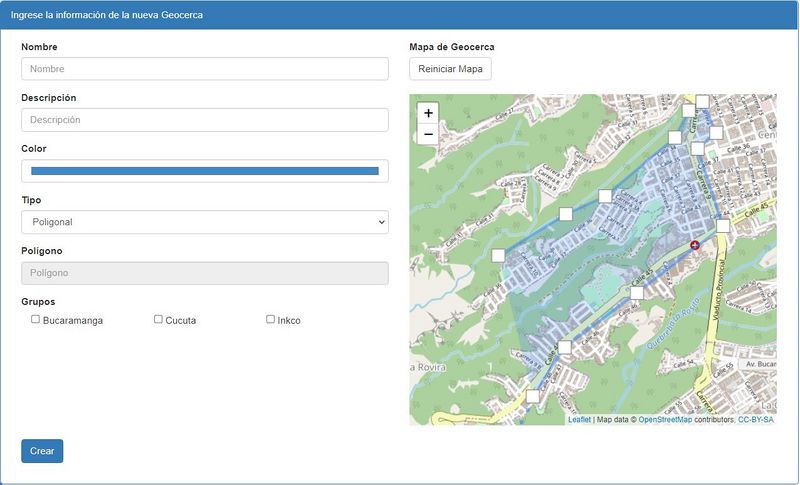Click the topmost polygon vertex handle
Screen dimensions: 800x485
tap(702, 101)
